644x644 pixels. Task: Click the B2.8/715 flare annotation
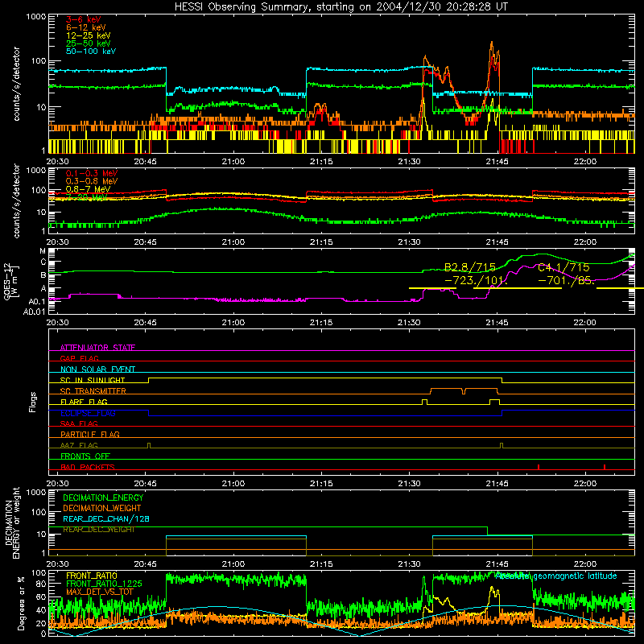[x=470, y=267]
